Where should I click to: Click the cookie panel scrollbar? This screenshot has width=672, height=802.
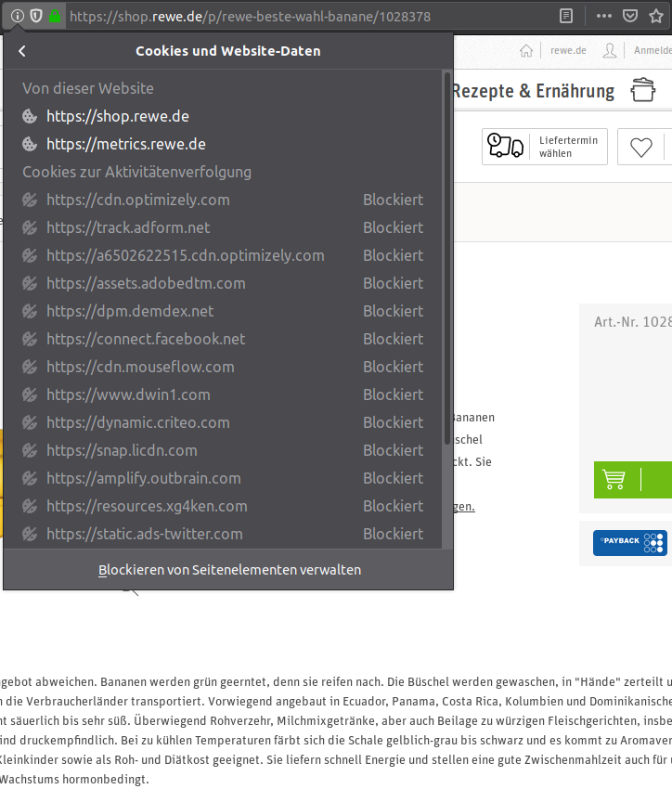(x=447, y=258)
